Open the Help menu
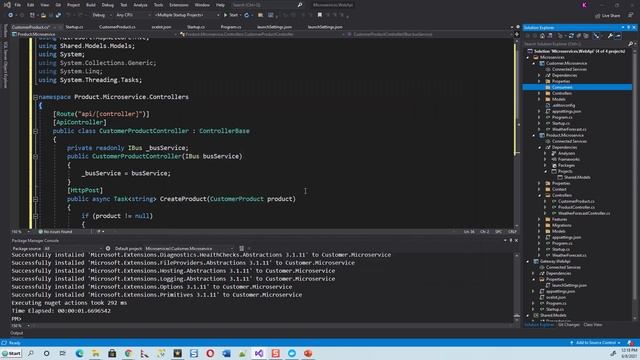640x360 pixels. (220, 5)
